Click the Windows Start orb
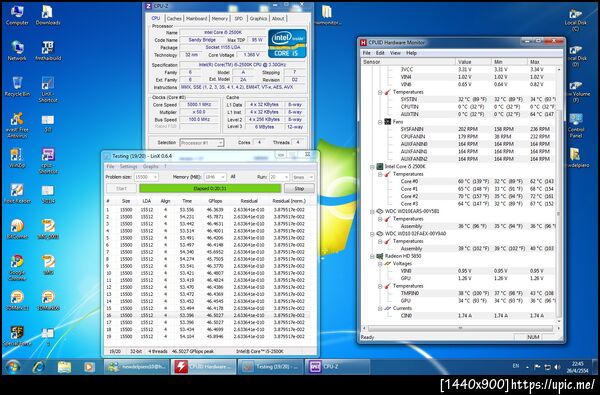This screenshot has width=600, height=395. coord(12,367)
